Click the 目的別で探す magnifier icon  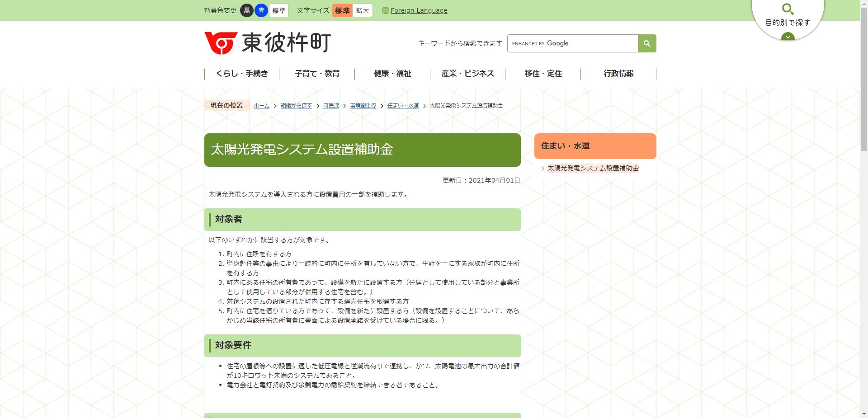point(788,9)
